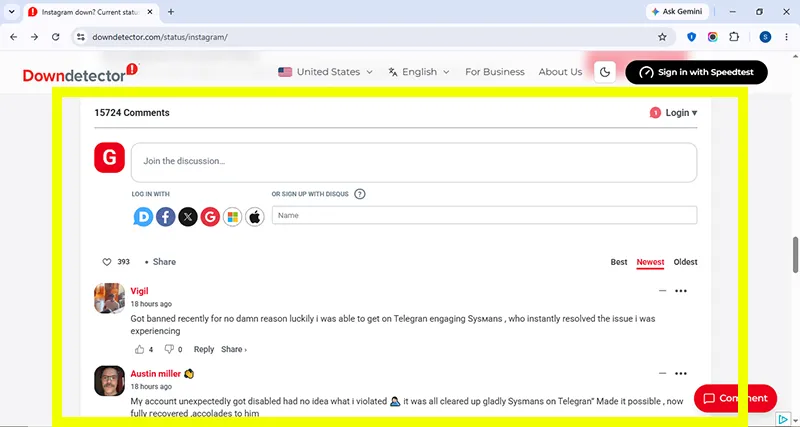Focus the Join the discussion box
Viewport: 800px width, 427px height.
[414, 162]
